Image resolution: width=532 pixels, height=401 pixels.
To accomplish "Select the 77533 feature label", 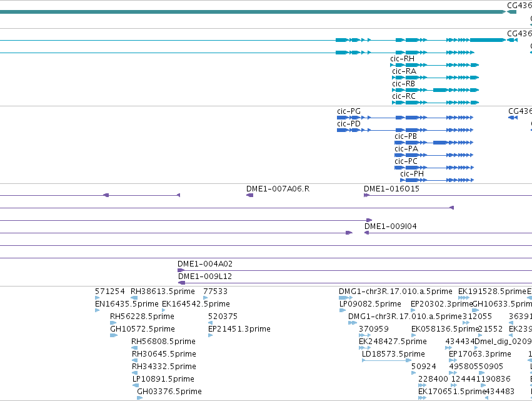I will [215, 292].
